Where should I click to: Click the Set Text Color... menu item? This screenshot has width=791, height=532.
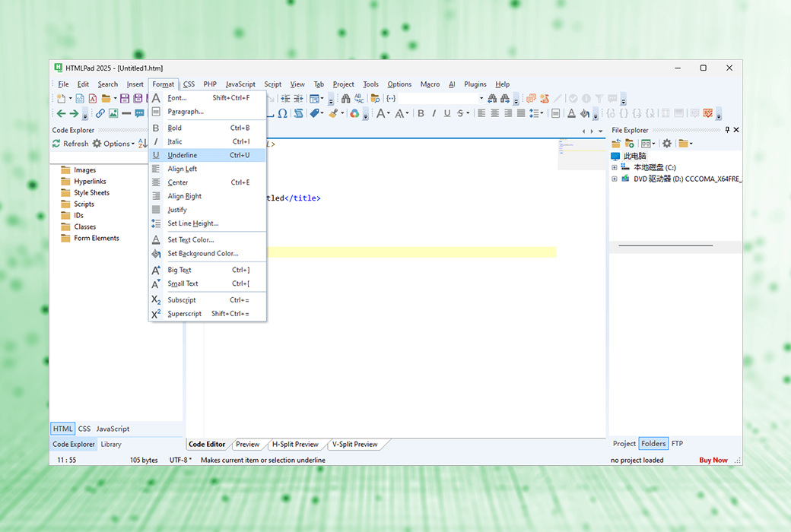208,240
